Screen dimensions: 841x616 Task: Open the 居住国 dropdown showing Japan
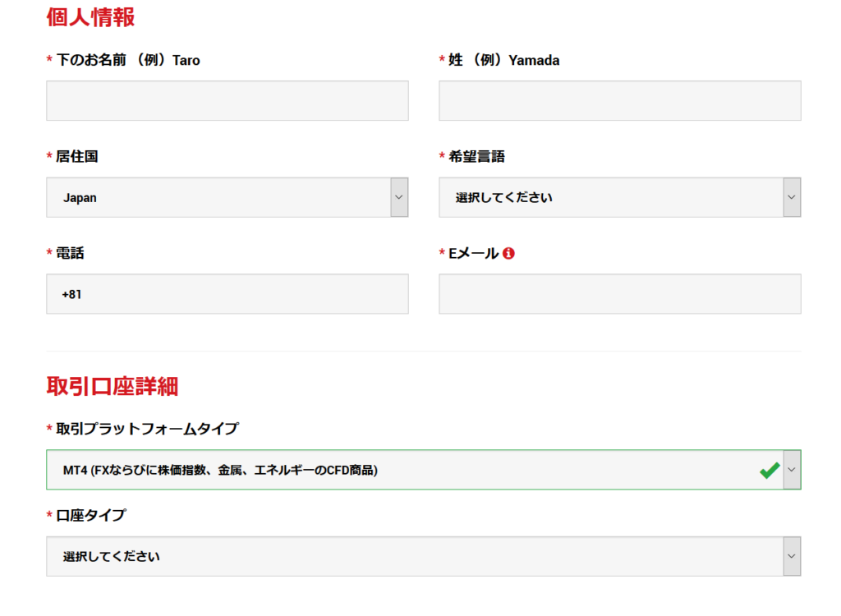227,198
